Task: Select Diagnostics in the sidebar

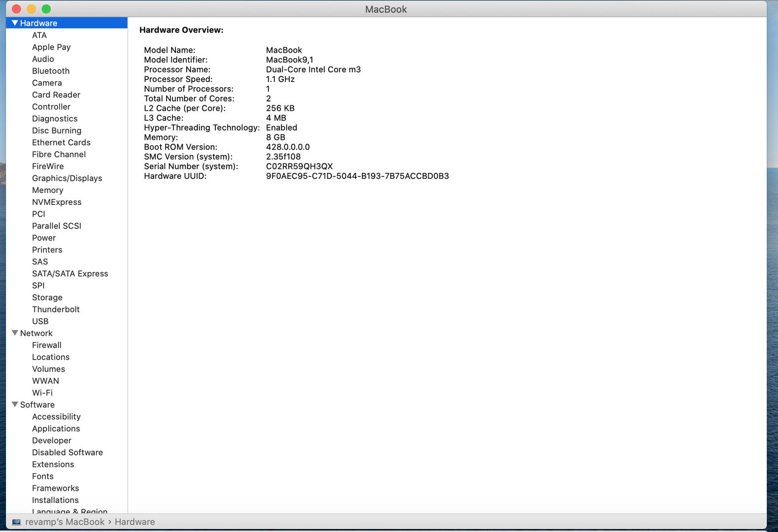Action: (x=55, y=119)
